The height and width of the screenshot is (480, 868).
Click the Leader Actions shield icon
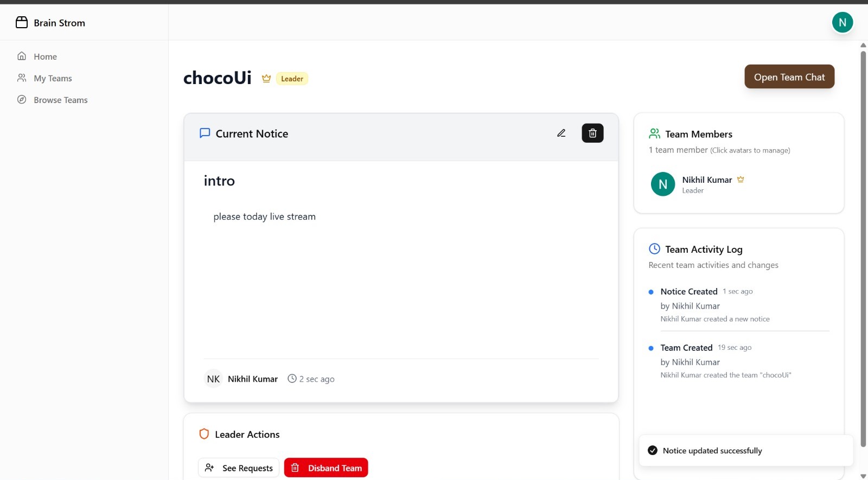[204, 434]
